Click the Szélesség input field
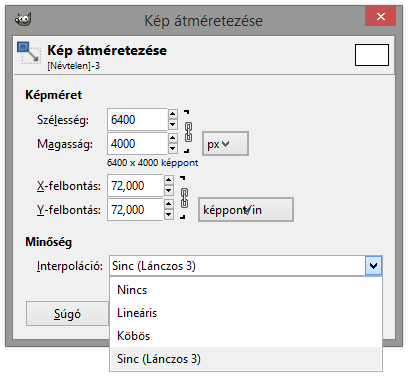The width and height of the screenshot is (408, 377). 137,119
